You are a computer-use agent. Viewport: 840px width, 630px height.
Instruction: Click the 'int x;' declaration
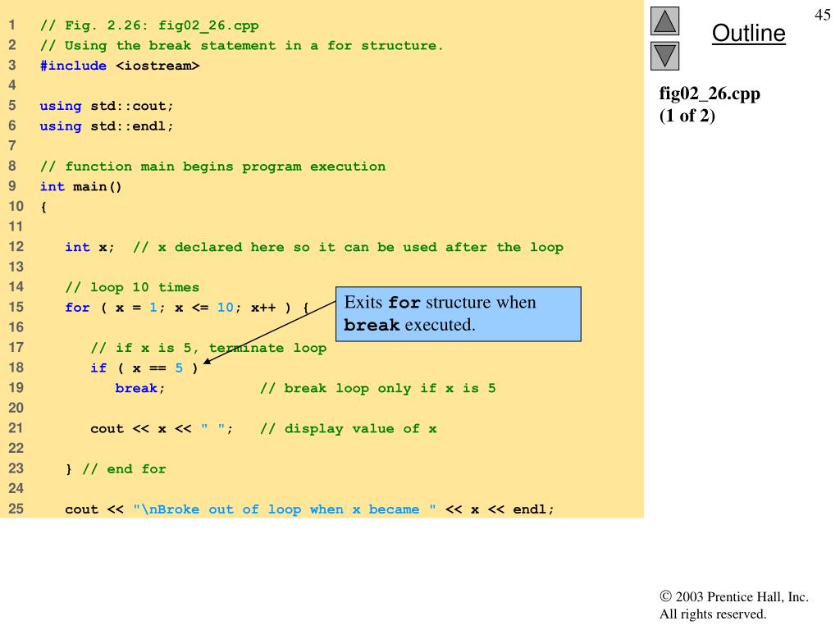89,248
